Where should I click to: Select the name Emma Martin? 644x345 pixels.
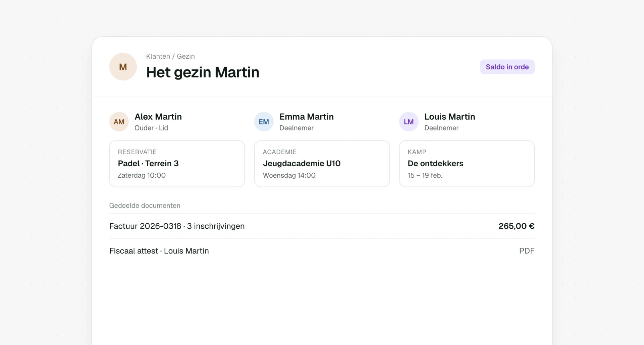point(307,117)
